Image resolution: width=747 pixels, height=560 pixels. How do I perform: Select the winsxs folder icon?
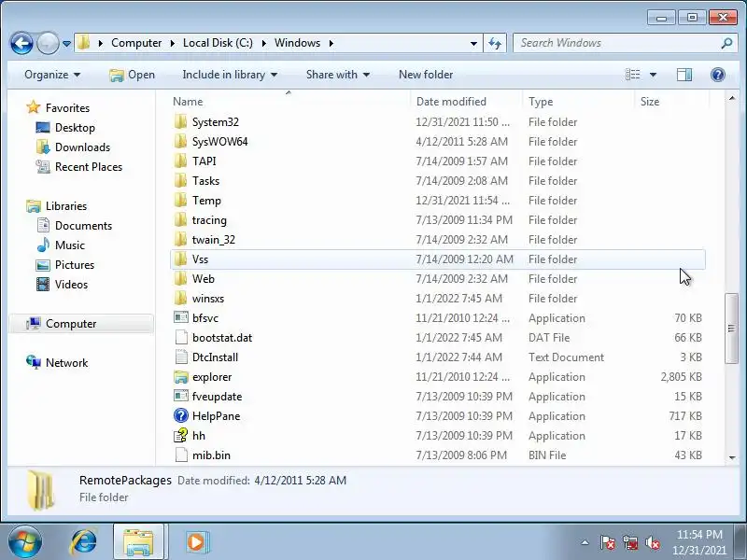(x=180, y=298)
